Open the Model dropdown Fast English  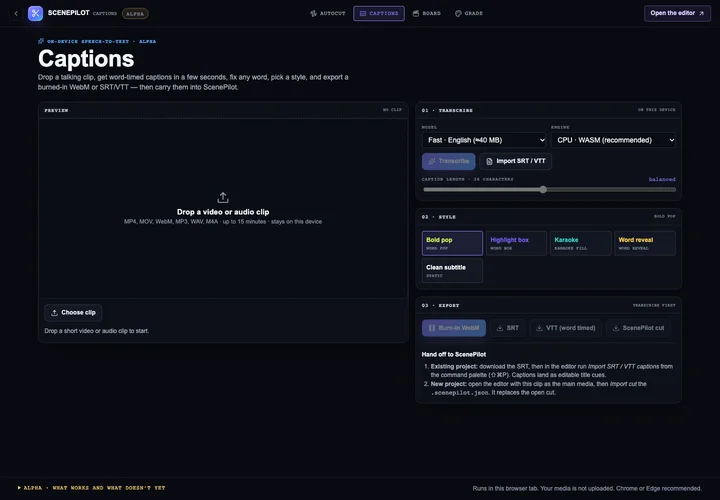[x=484, y=140]
